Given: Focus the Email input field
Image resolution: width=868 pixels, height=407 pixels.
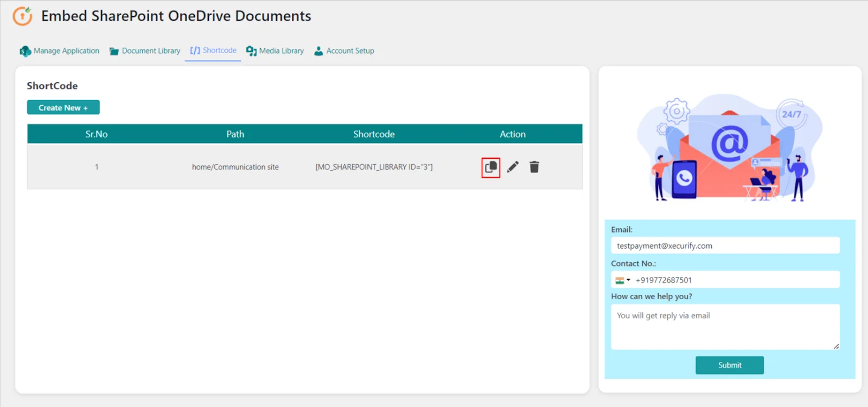Looking at the screenshot, I should [725, 246].
